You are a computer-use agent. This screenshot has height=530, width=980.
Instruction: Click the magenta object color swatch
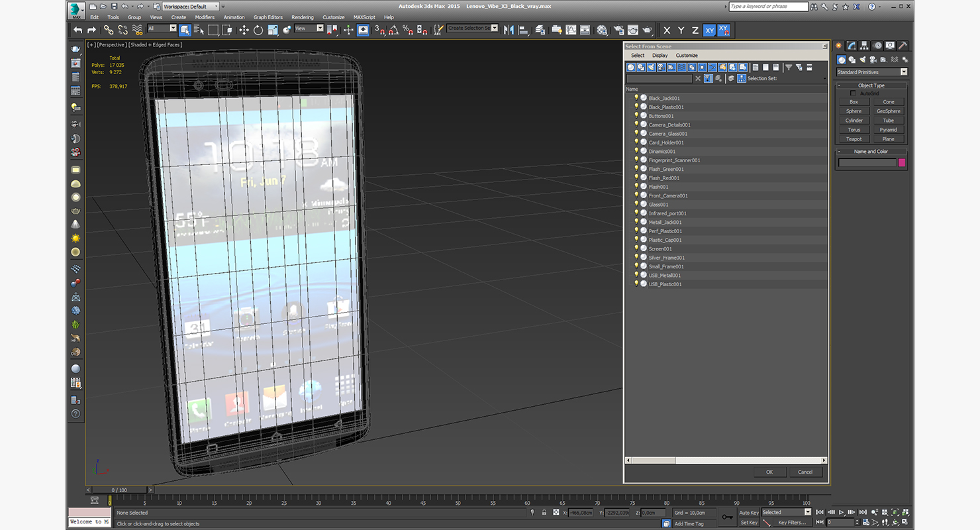[x=902, y=162]
